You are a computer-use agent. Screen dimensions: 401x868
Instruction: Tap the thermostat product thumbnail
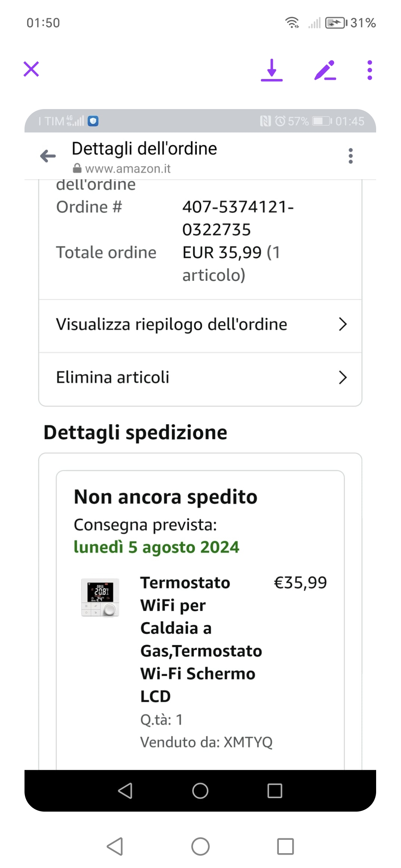click(x=100, y=597)
